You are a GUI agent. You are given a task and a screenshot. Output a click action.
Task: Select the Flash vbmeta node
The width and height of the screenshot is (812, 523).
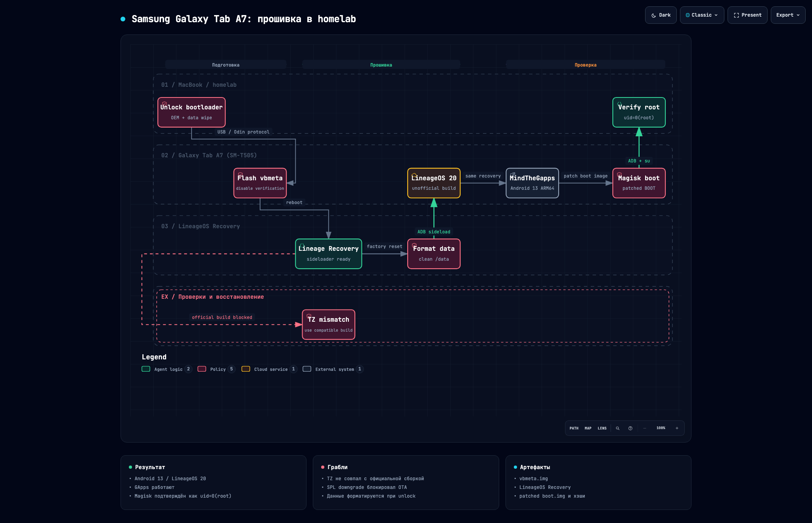[x=260, y=183]
